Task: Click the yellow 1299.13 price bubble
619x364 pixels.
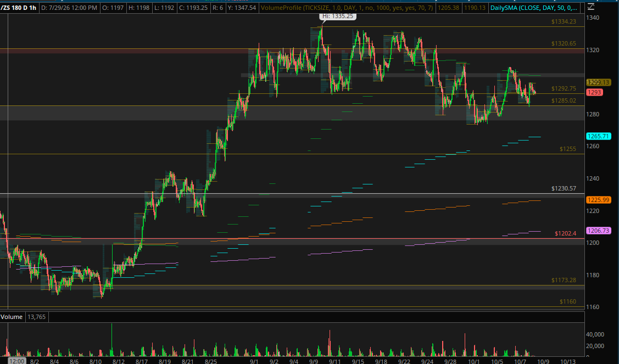Action: [x=599, y=82]
